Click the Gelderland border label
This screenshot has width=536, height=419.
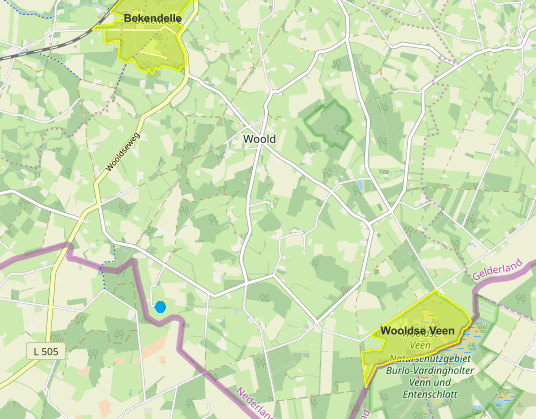(x=497, y=269)
